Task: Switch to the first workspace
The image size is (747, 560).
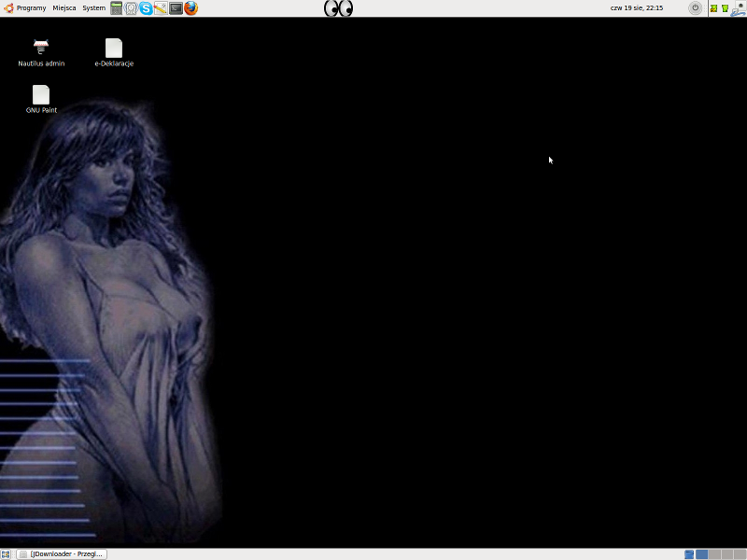Action: 702,554
